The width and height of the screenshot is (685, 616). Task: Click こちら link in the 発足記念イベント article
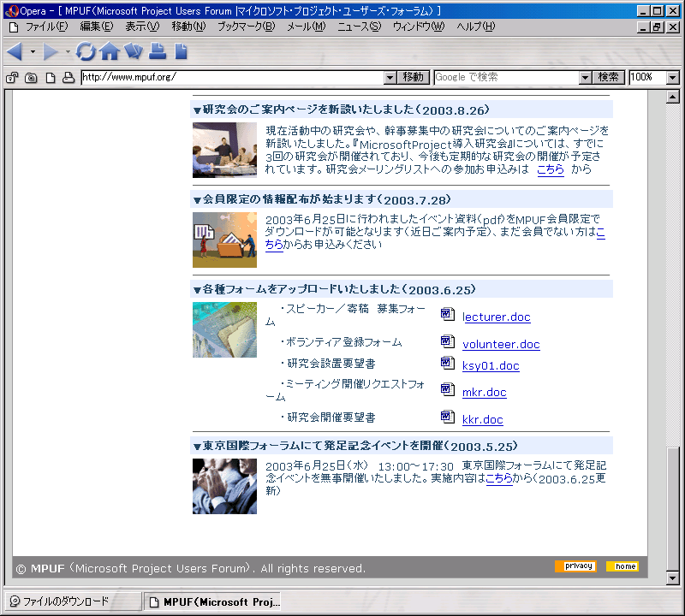click(x=499, y=478)
